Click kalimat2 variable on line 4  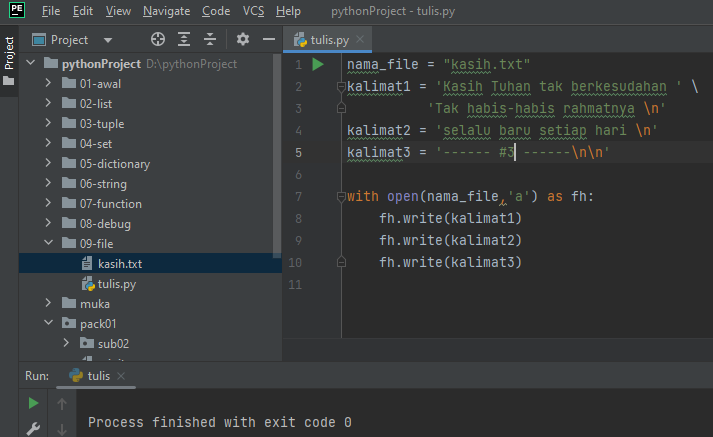(379, 131)
